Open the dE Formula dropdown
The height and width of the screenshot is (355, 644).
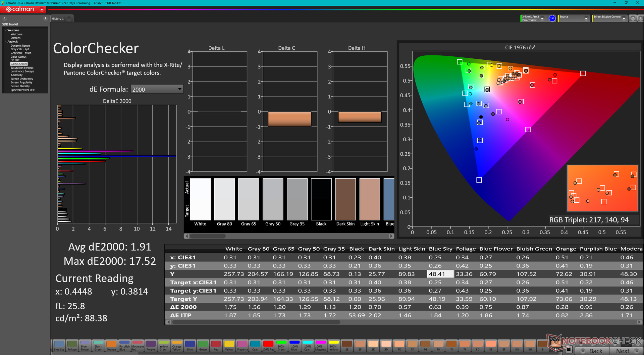(x=157, y=89)
